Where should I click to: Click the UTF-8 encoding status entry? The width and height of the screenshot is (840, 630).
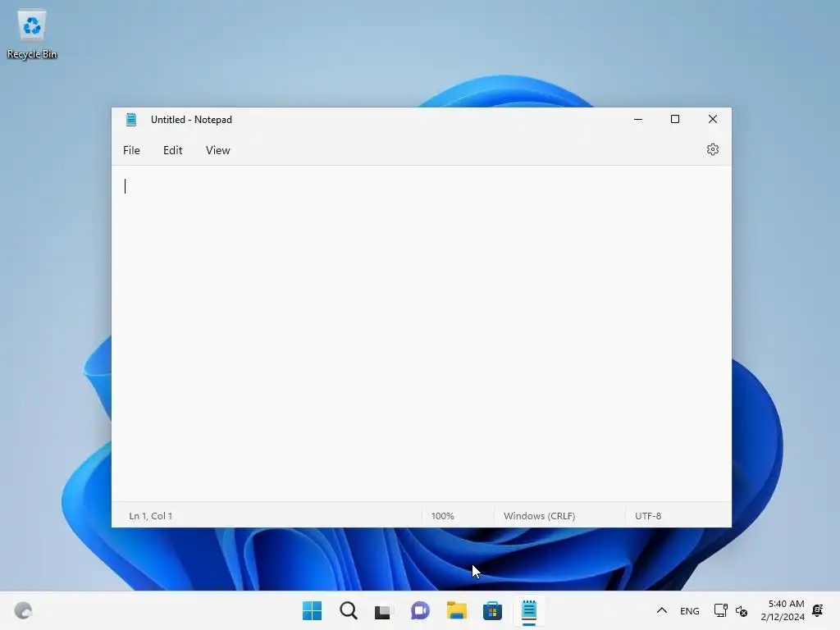(x=648, y=516)
